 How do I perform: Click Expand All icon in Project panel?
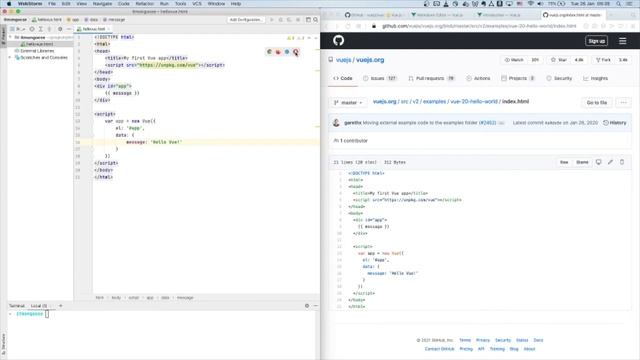(40, 29)
